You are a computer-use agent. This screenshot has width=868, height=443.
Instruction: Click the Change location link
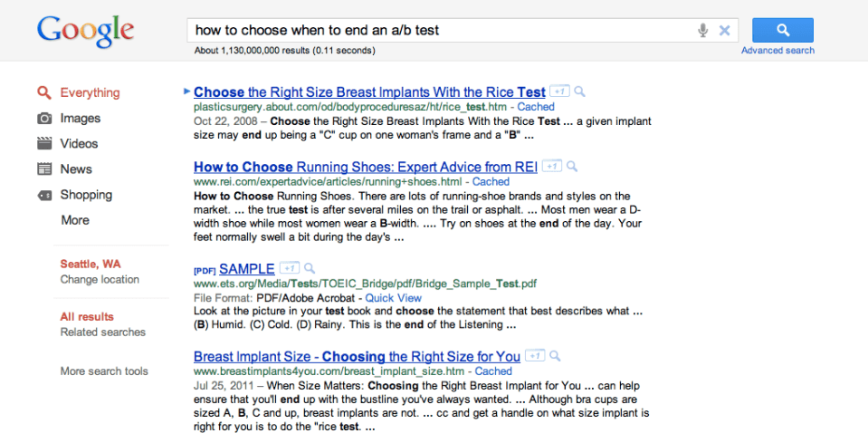(100, 279)
